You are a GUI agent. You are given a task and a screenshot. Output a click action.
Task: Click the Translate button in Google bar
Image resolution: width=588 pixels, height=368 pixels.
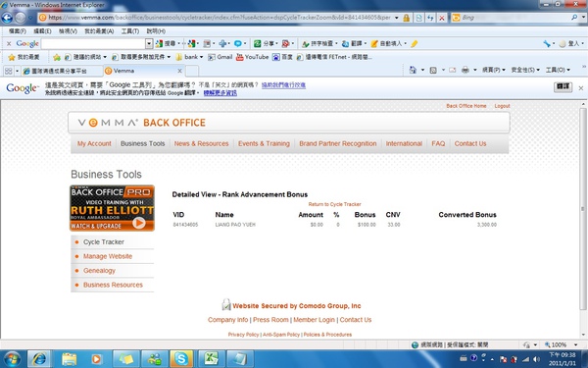(563, 86)
